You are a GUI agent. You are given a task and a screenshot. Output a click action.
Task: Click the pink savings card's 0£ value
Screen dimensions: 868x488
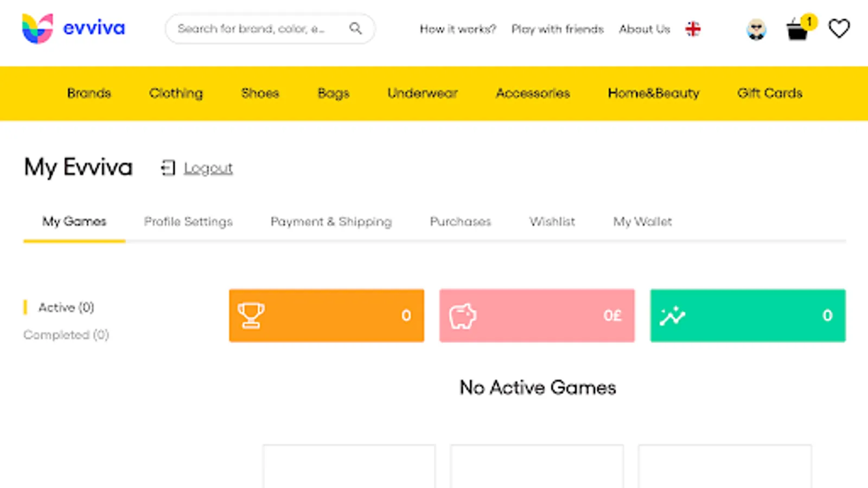612,316
